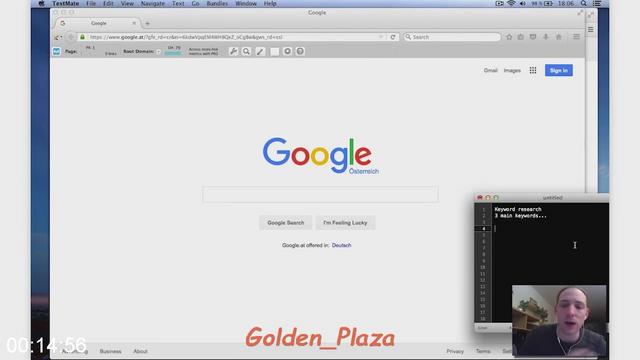Screen dimensions: 640x360
Task: Select the MozBar highlight pencil icon
Action: [260, 51]
